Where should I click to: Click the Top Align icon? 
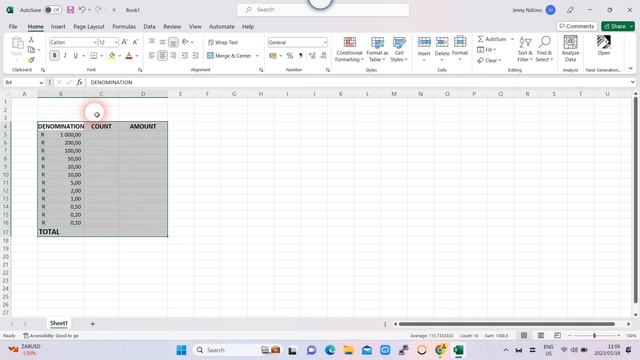(152, 42)
